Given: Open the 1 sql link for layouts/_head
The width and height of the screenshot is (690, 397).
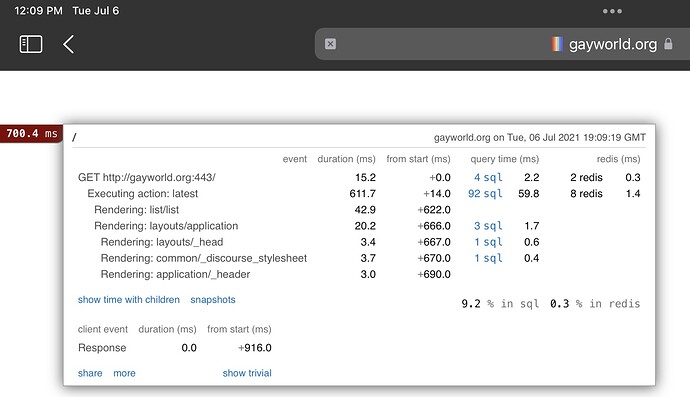Looking at the screenshot, I should [488, 242].
